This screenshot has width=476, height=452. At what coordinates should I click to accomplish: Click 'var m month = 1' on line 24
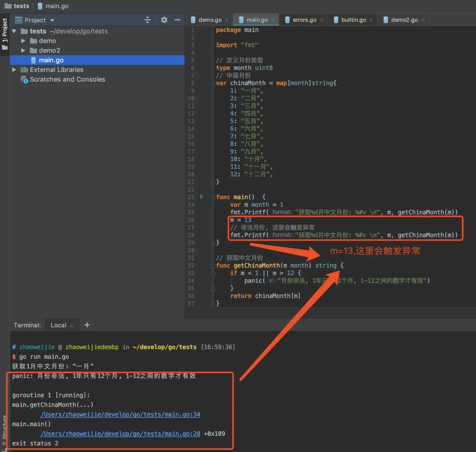click(257, 205)
